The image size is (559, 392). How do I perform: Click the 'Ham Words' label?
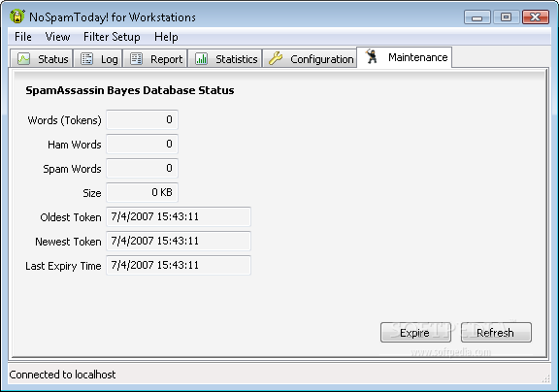[75, 145]
